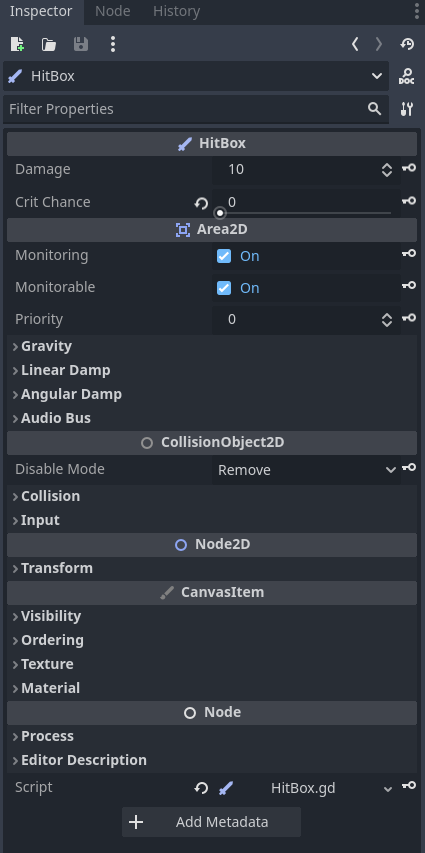Switch to the History tab
425x853 pixels.
point(176,11)
